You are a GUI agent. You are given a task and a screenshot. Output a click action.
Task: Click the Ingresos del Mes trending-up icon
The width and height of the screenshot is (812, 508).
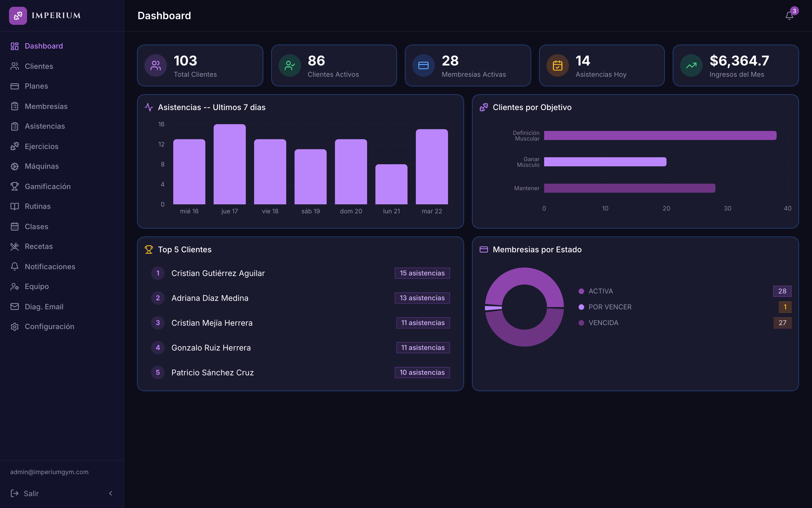[691, 65]
